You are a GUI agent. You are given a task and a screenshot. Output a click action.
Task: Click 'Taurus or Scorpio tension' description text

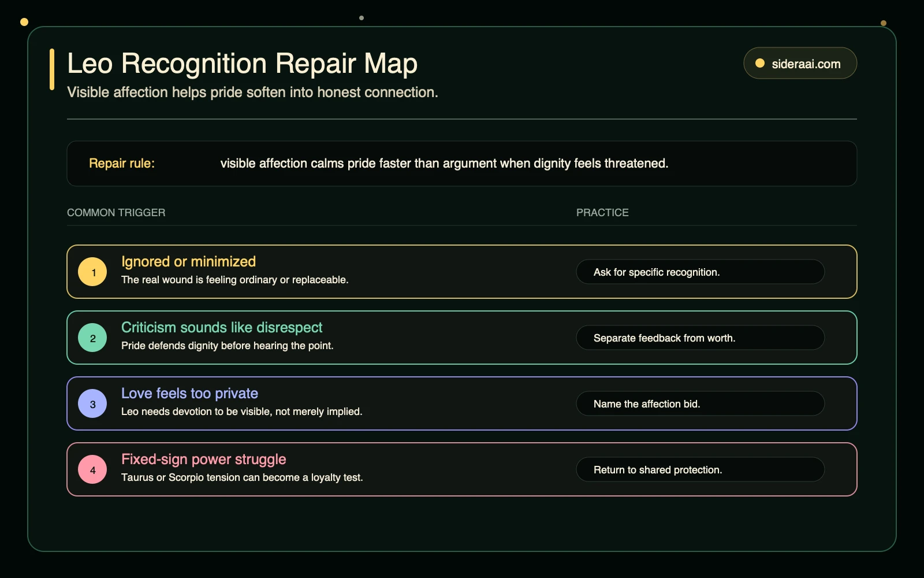[242, 477]
